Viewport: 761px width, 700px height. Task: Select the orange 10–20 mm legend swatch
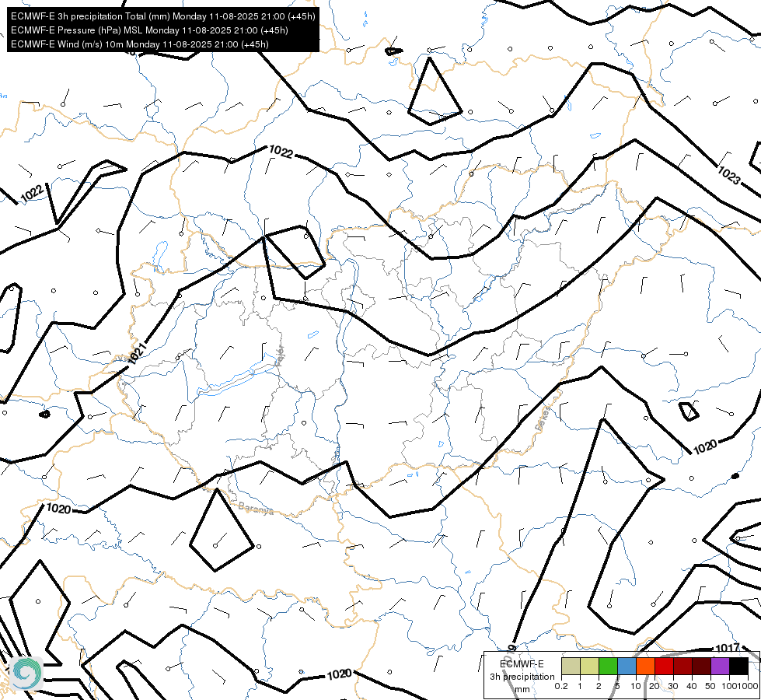645,666
